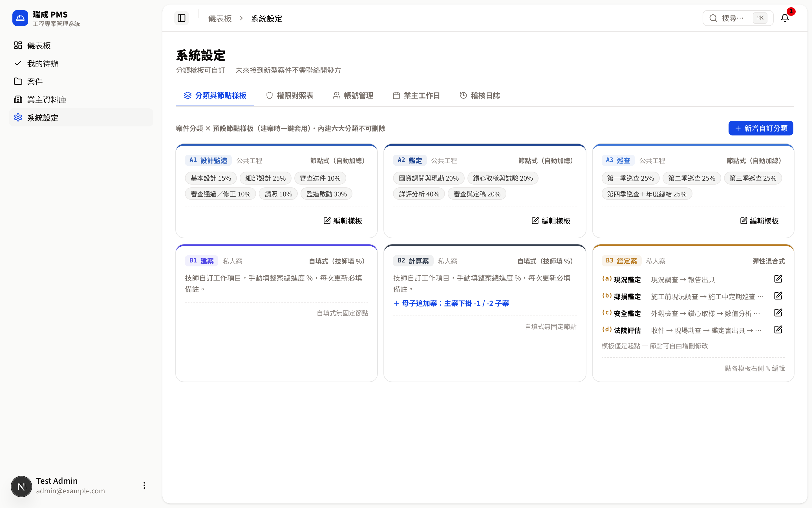Click the B1 建案 badge

pos(202,261)
